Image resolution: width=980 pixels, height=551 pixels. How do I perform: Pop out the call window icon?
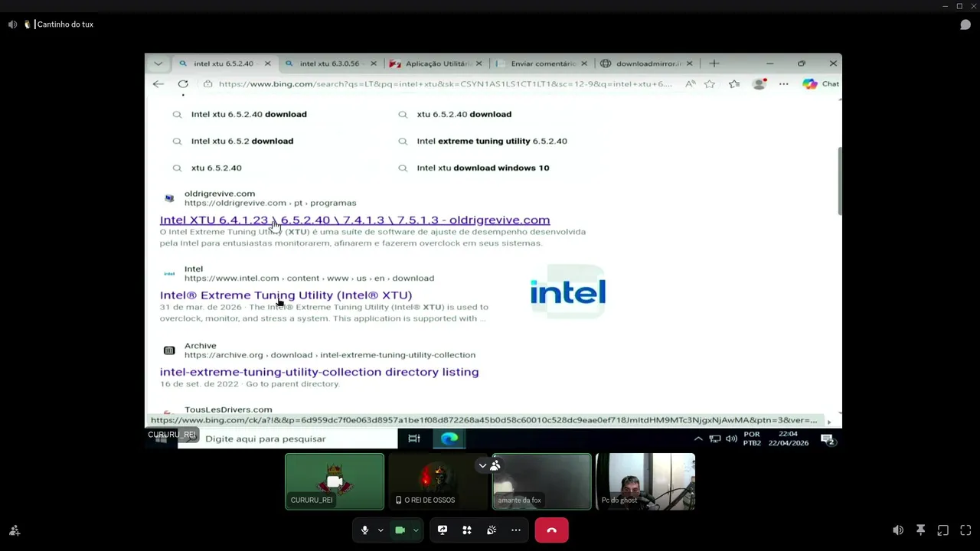(x=943, y=530)
